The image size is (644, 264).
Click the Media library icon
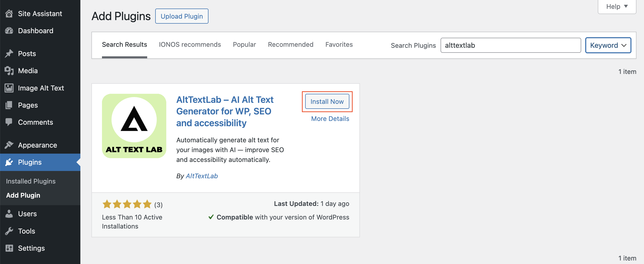click(9, 71)
